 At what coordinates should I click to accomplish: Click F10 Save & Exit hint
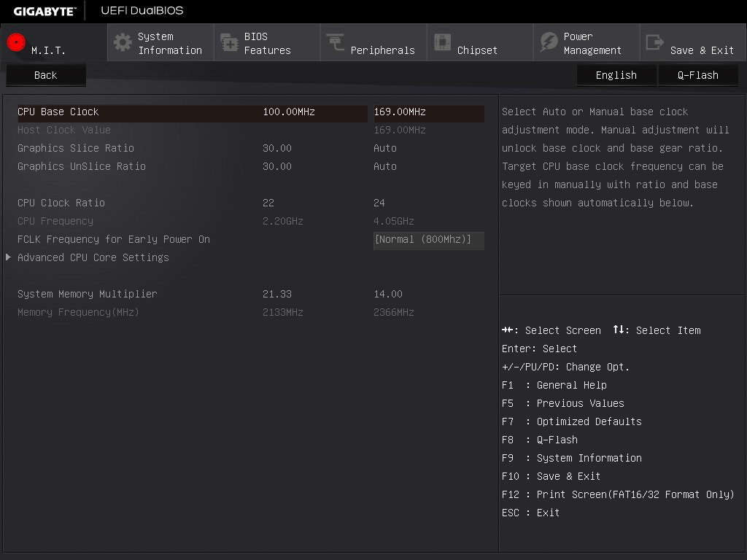click(551, 476)
